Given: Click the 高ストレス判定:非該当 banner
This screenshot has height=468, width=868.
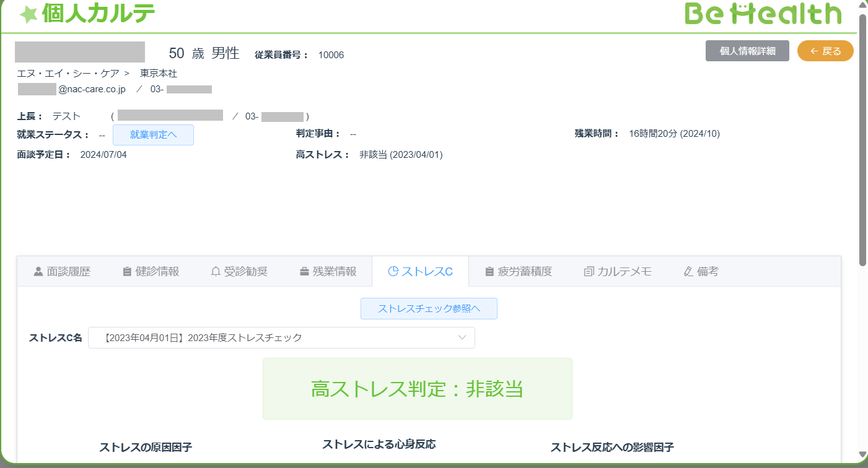Looking at the screenshot, I should pyautogui.click(x=417, y=389).
